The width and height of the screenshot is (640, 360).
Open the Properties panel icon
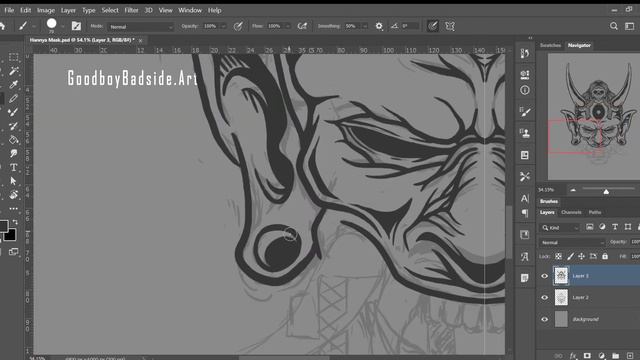(x=525, y=74)
